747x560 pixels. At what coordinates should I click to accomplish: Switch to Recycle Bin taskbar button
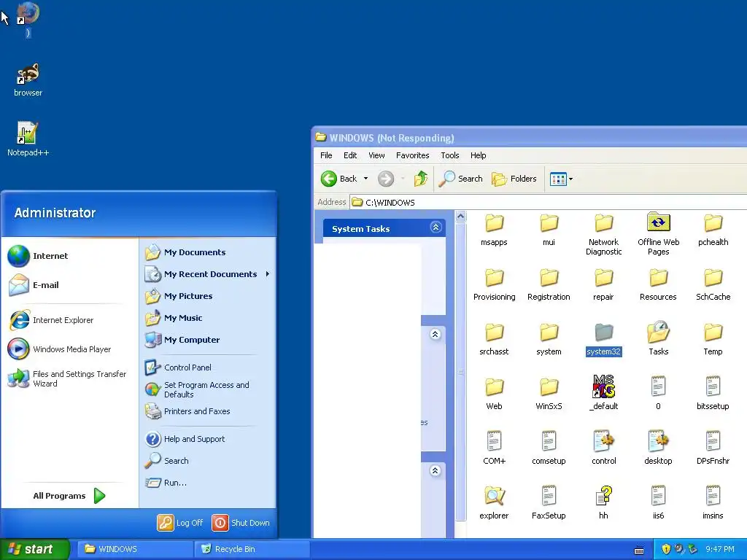click(x=252, y=549)
